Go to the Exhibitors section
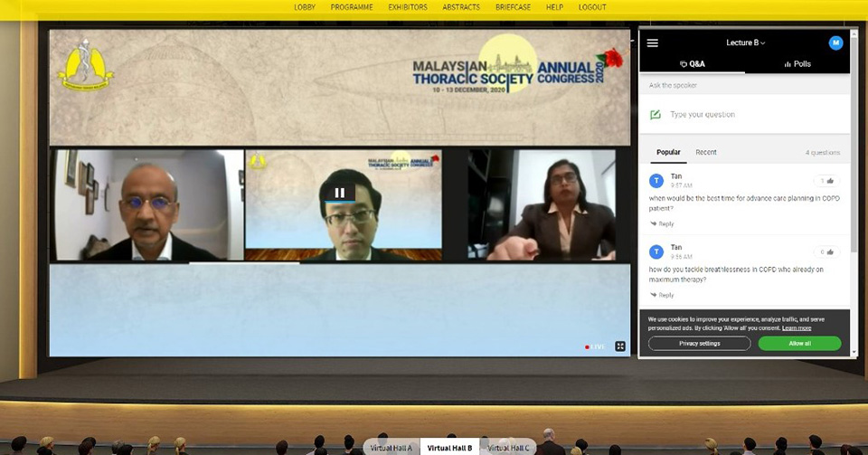The height and width of the screenshot is (455, 868). pos(408,7)
